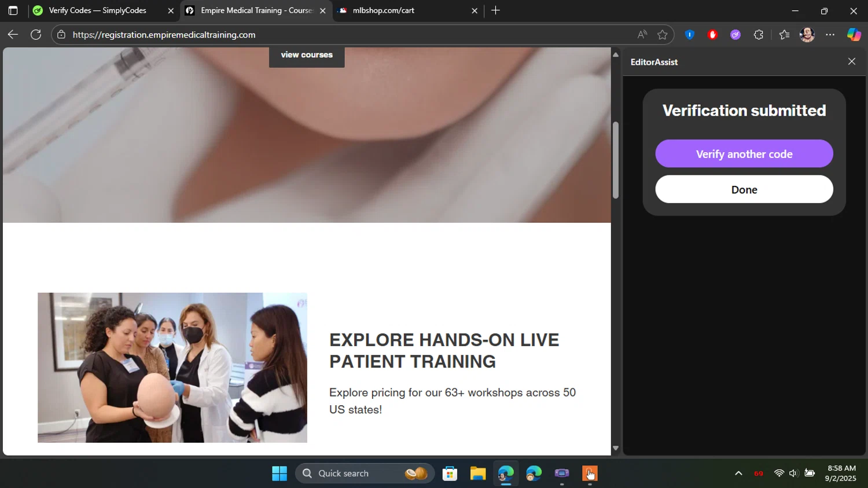868x488 pixels.
Task: Close the EditorAssist panel
Action: click(x=852, y=61)
